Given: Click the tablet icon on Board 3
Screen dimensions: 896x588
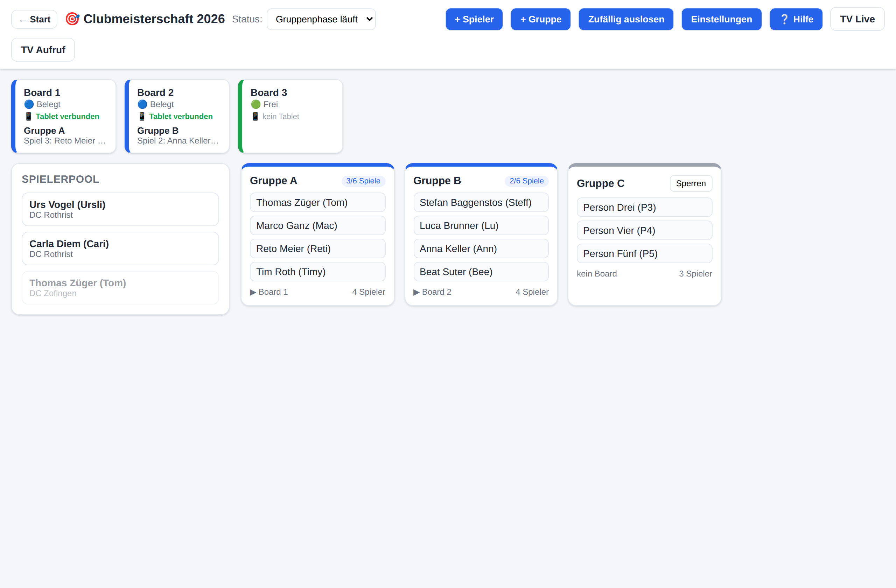Looking at the screenshot, I should (255, 116).
